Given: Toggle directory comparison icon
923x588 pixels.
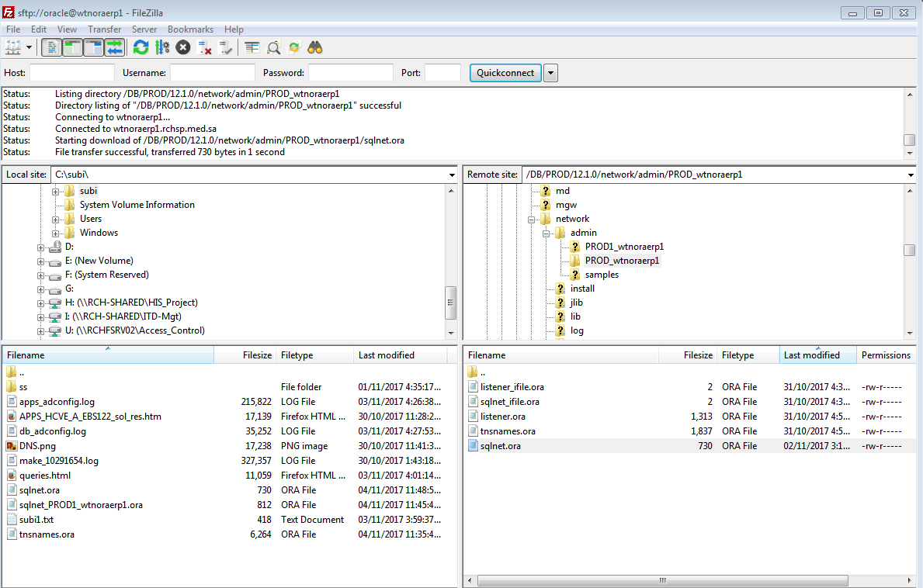Looking at the screenshot, I should [x=273, y=47].
